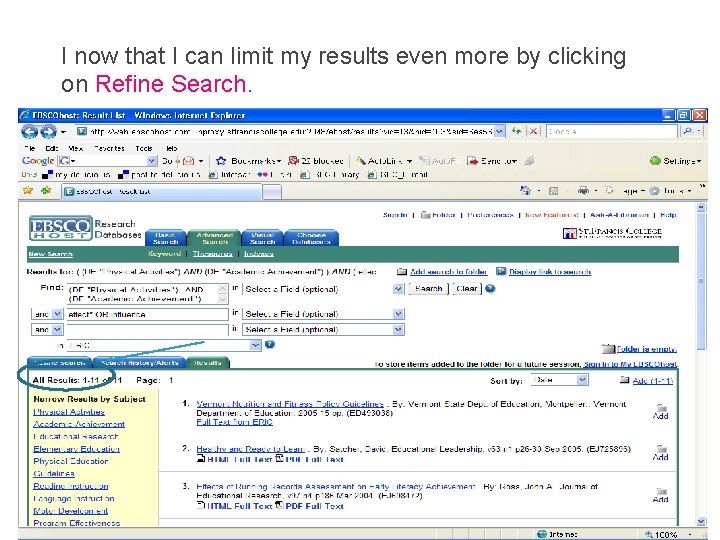This screenshot has width=720, height=540.
Task: Click the Add folder icon for result 2
Action: click(661, 448)
